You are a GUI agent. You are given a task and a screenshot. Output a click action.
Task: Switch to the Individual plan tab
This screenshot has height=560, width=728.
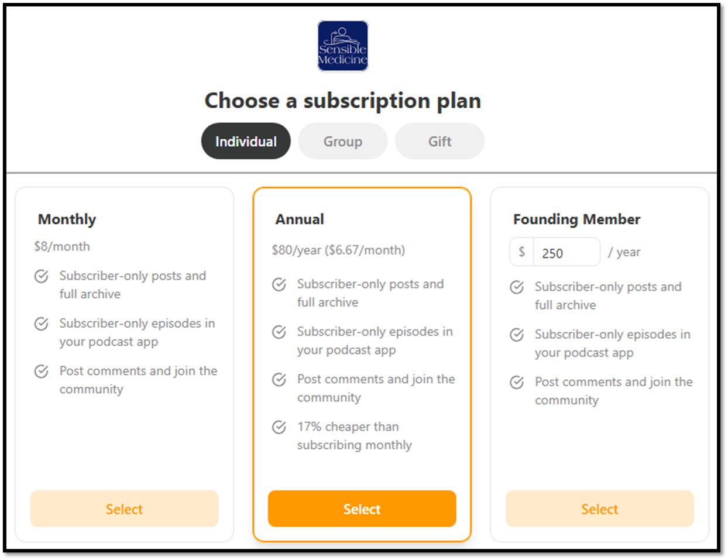pyautogui.click(x=246, y=142)
